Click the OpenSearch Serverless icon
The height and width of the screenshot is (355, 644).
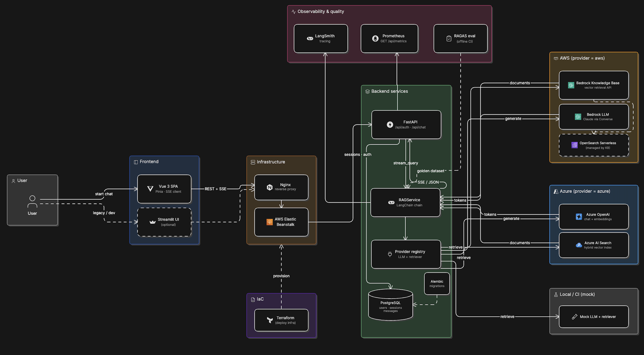click(x=574, y=145)
